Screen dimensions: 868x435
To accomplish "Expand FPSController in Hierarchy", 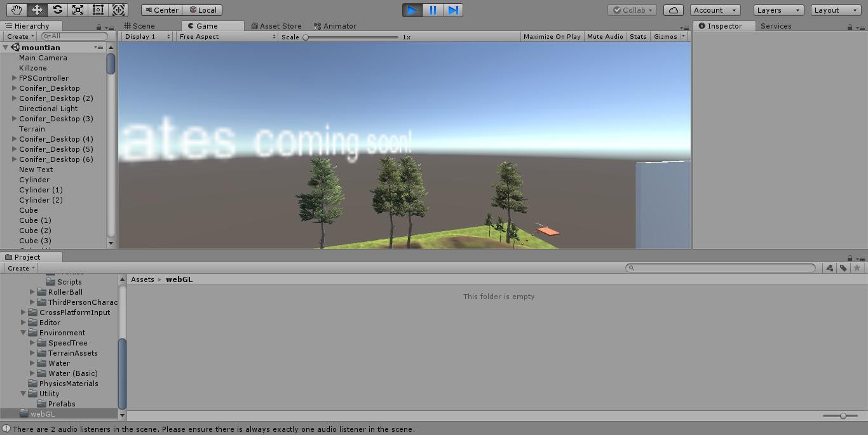I will (x=14, y=78).
